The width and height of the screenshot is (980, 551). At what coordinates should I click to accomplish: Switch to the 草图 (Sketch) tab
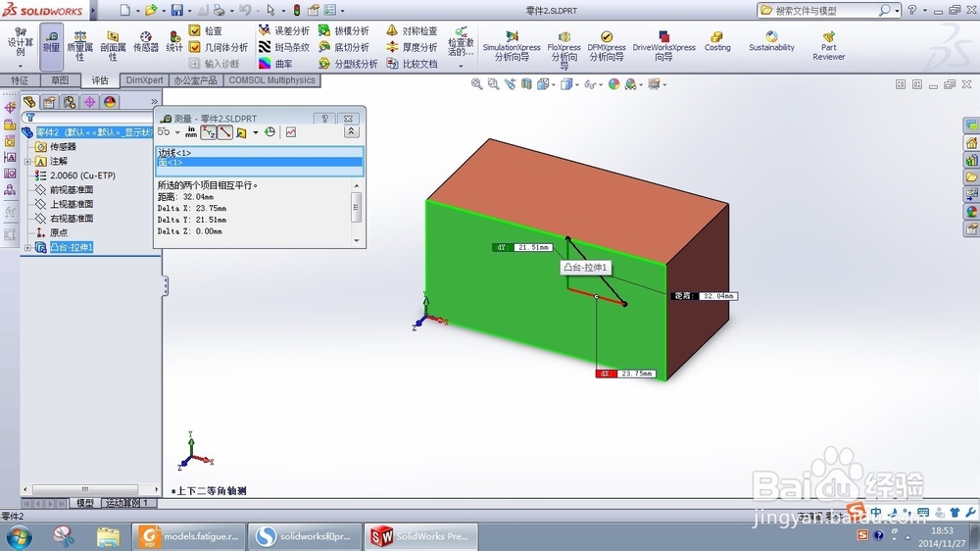[60, 80]
